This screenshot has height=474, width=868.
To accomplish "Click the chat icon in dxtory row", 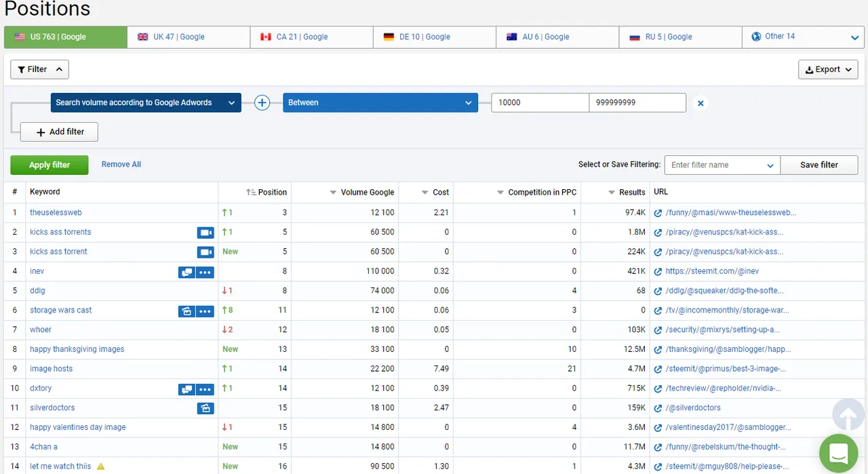I will [186, 389].
